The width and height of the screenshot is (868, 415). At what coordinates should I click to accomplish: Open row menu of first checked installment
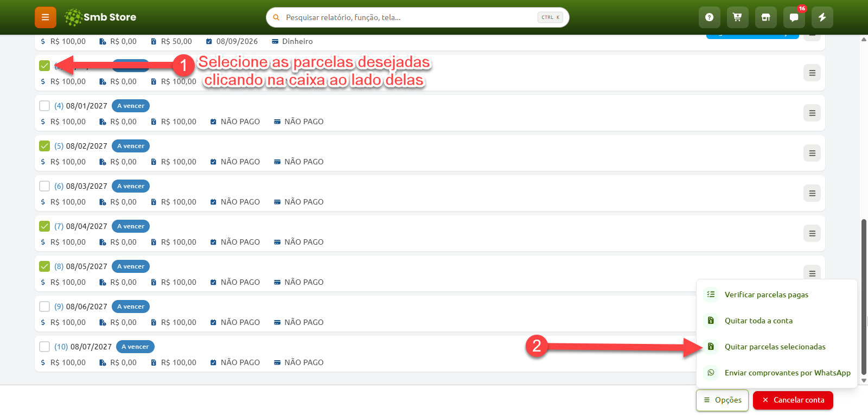[812, 73]
